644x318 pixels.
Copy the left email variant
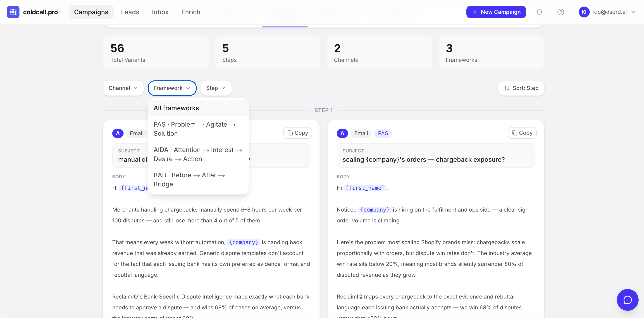click(298, 133)
